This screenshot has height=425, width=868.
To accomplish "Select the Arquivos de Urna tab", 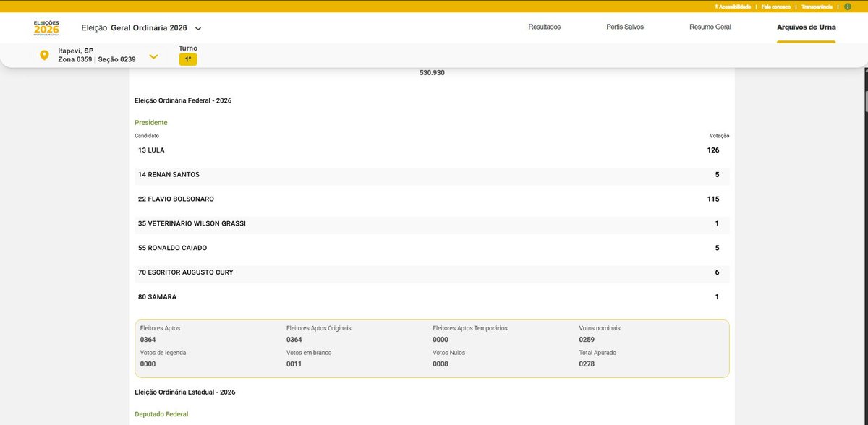I will click(x=806, y=27).
